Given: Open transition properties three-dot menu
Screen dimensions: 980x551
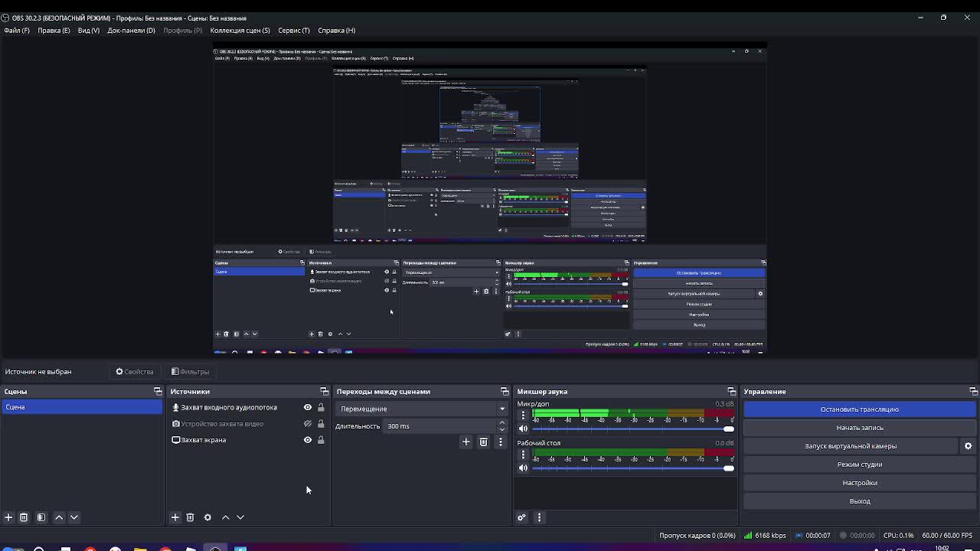Looking at the screenshot, I should [501, 442].
